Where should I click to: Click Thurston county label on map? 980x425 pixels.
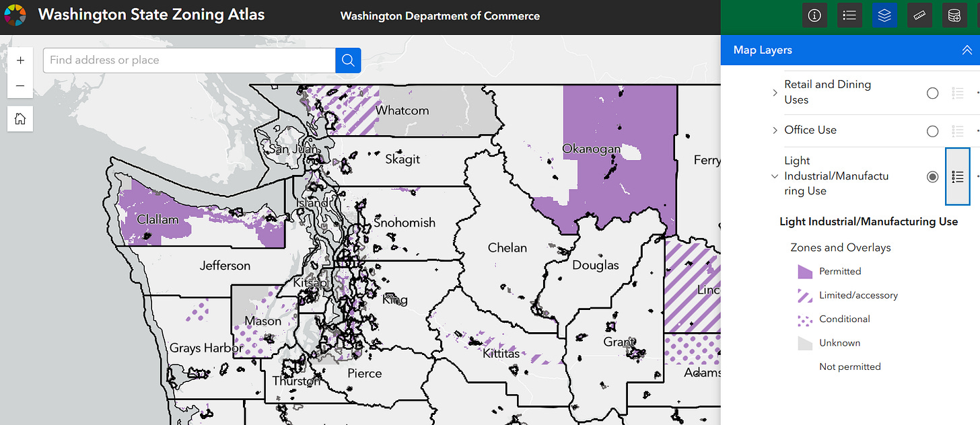(x=296, y=381)
